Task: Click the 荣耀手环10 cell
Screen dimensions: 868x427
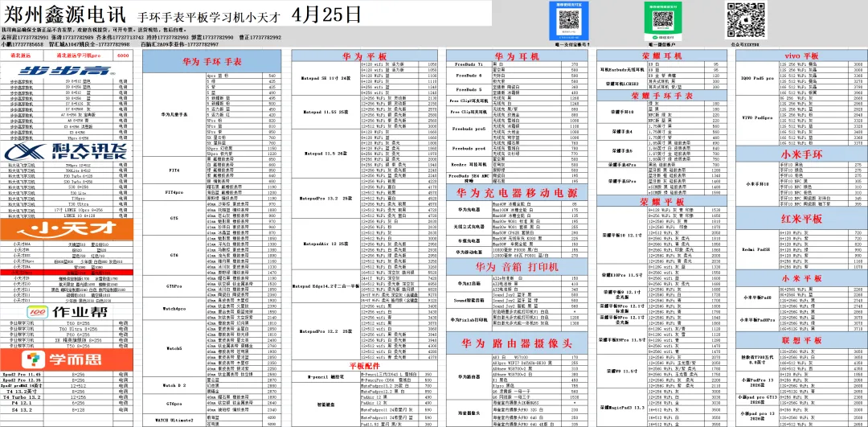Action: (x=621, y=111)
